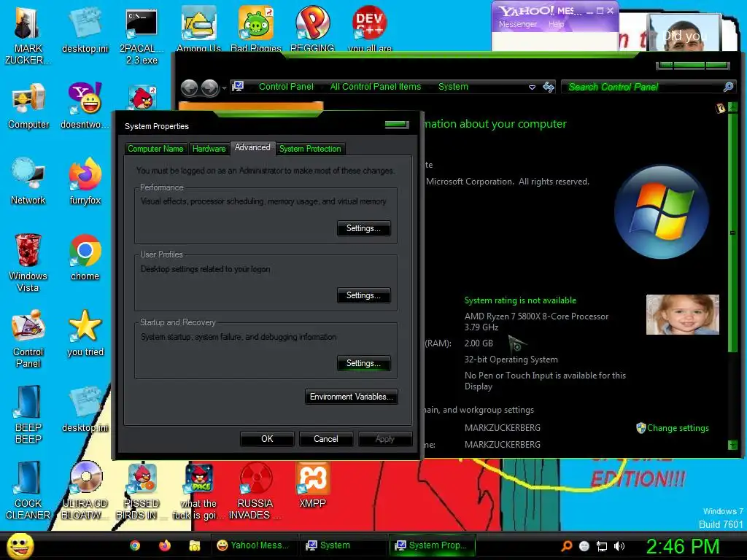747x560 pixels.
Task: Launch the XMPP desktop shortcut
Action: click(312, 485)
